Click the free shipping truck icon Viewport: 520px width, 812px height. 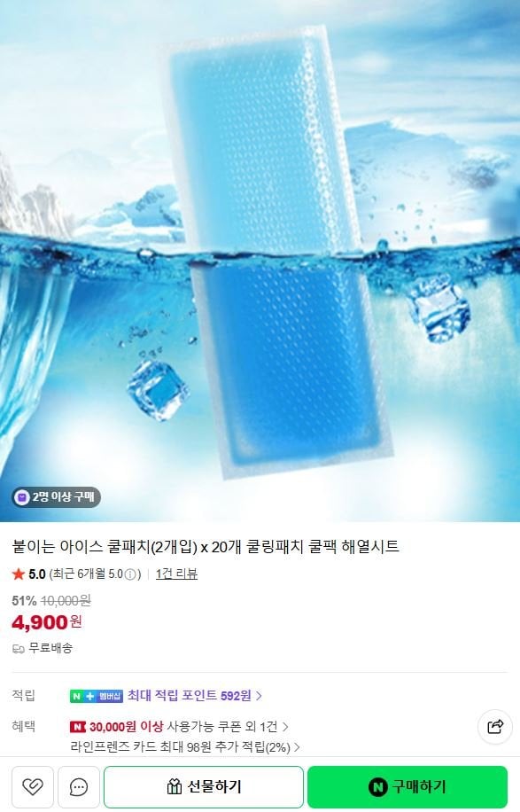(x=18, y=649)
